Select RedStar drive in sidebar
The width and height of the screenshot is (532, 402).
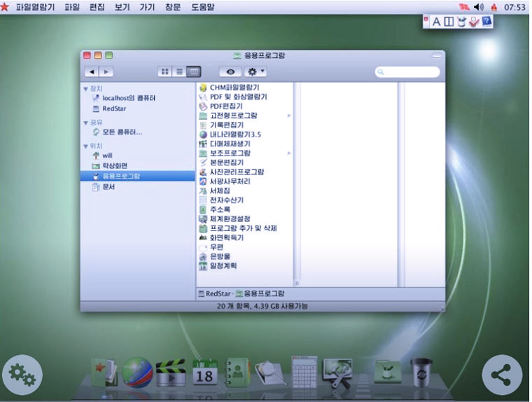(x=110, y=109)
